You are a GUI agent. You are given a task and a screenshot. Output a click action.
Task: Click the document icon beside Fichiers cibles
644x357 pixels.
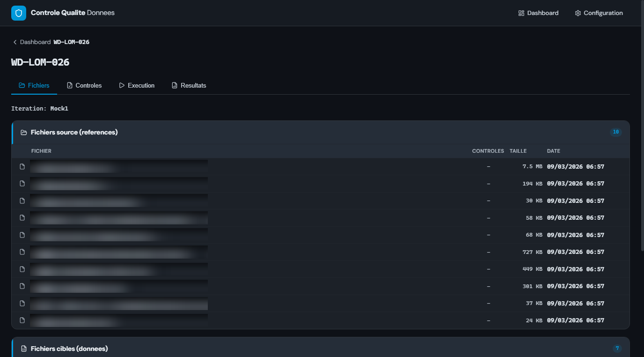(x=24, y=349)
